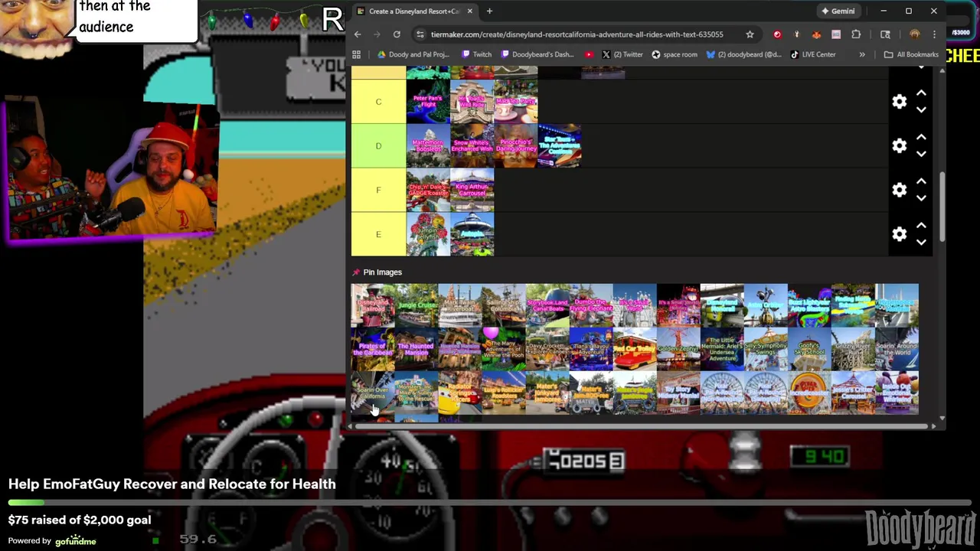The height and width of the screenshot is (551, 980).
Task: Click the horizontal scrollbar below images
Action: [643, 426]
